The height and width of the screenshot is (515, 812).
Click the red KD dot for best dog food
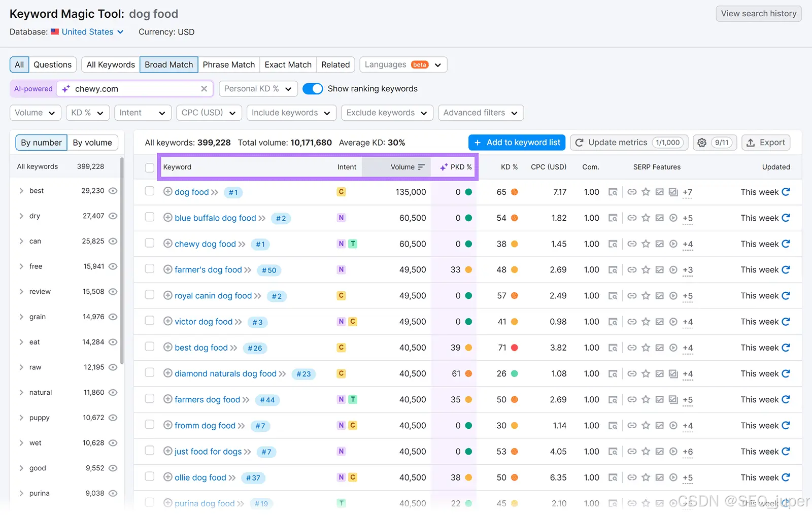pyautogui.click(x=514, y=348)
